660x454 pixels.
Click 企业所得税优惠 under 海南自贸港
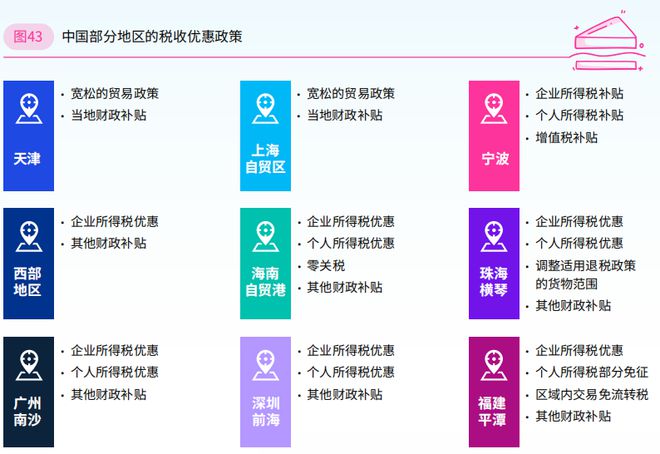[351, 221]
